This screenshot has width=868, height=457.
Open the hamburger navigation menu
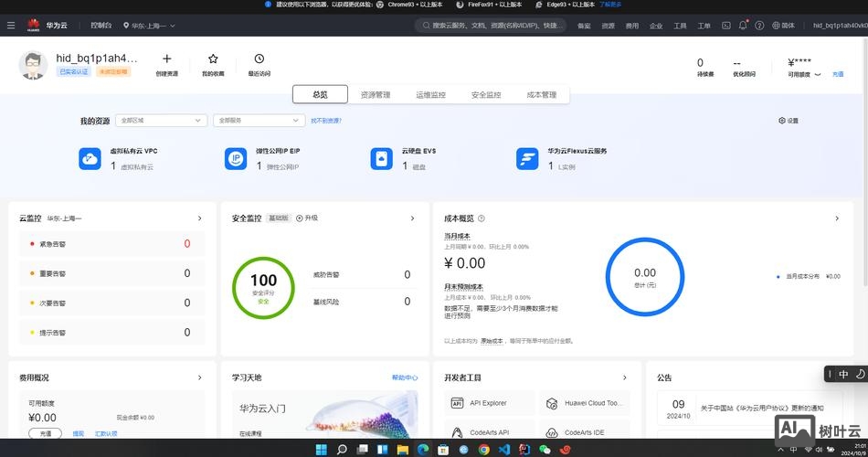(x=11, y=26)
